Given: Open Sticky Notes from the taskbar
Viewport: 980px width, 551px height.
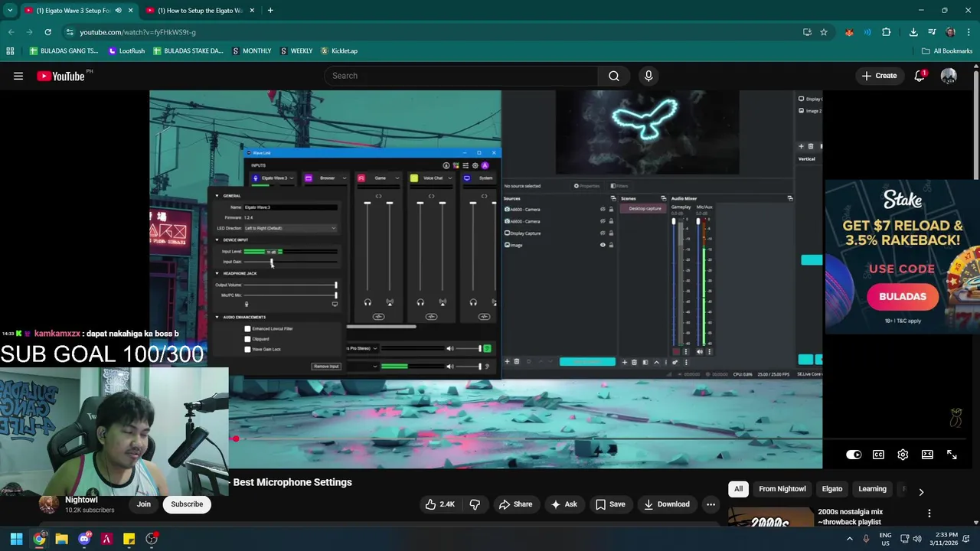Looking at the screenshot, I should (x=129, y=539).
